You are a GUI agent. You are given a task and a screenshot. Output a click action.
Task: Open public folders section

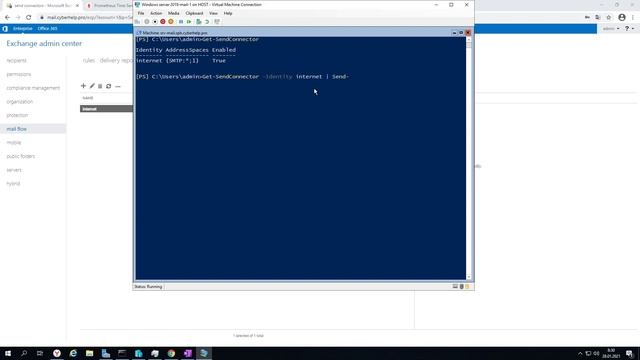click(x=20, y=156)
